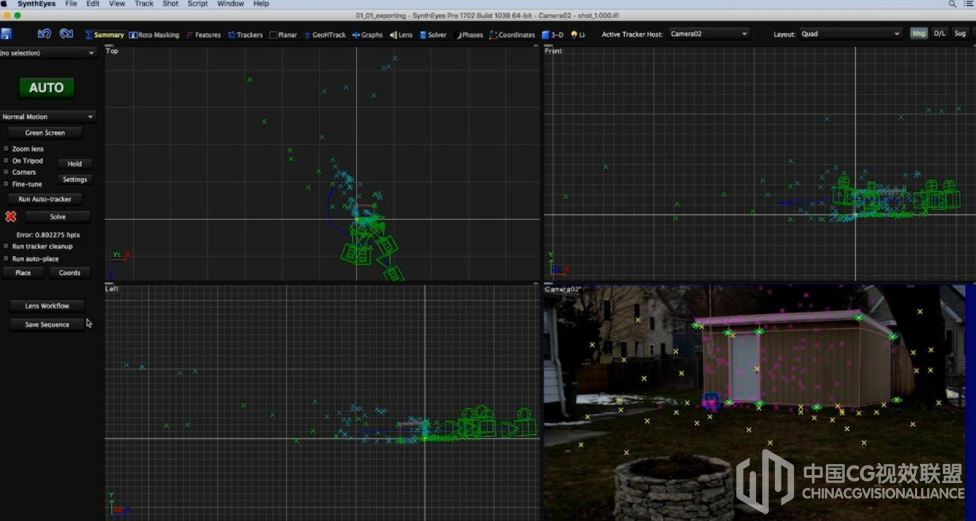Open the Track menu

(144, 4)
